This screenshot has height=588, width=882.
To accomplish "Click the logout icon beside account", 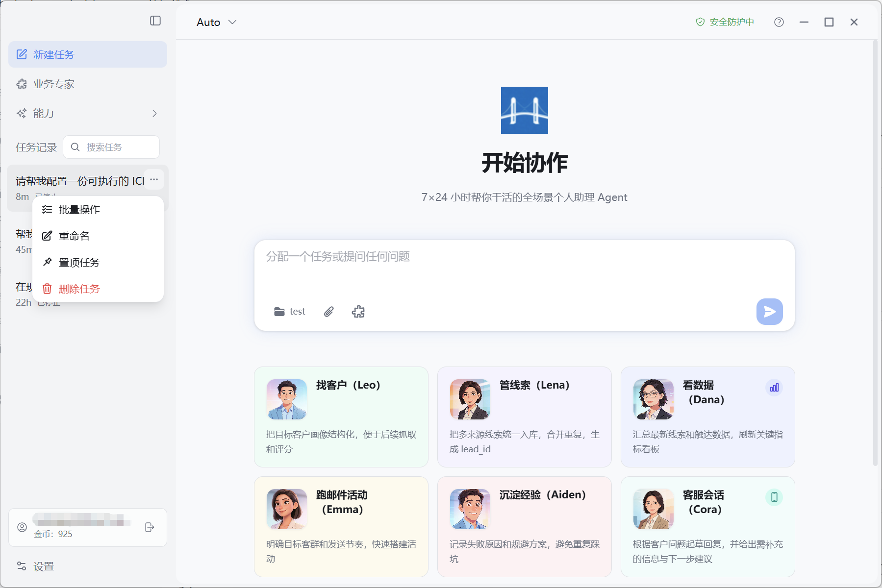I will pos(150,527).
